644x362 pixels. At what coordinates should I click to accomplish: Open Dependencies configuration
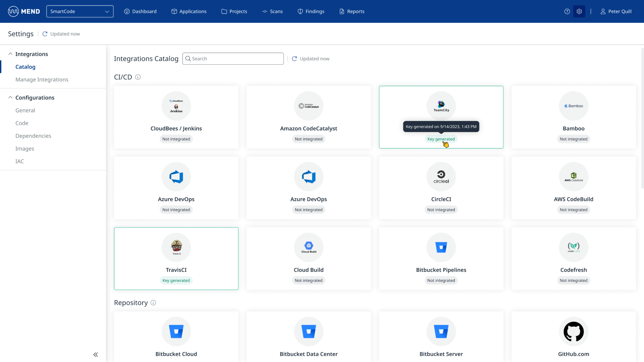(33, 136)
